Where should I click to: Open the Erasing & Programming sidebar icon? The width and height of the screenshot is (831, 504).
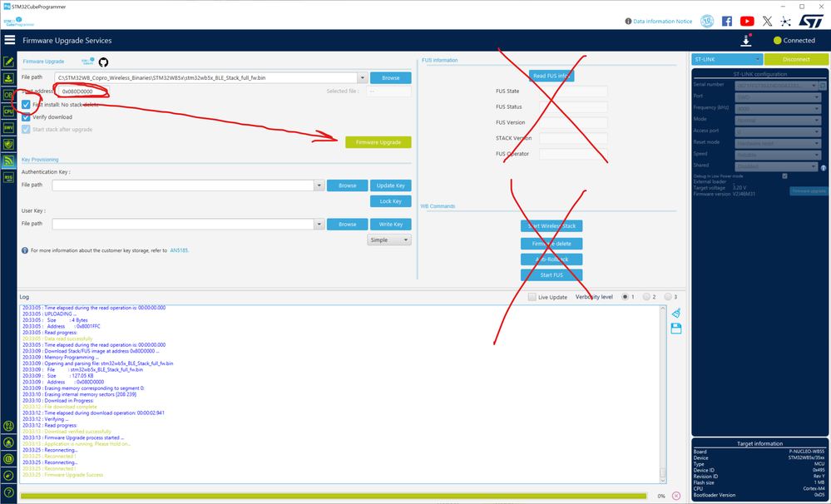[x=8, y=78]
